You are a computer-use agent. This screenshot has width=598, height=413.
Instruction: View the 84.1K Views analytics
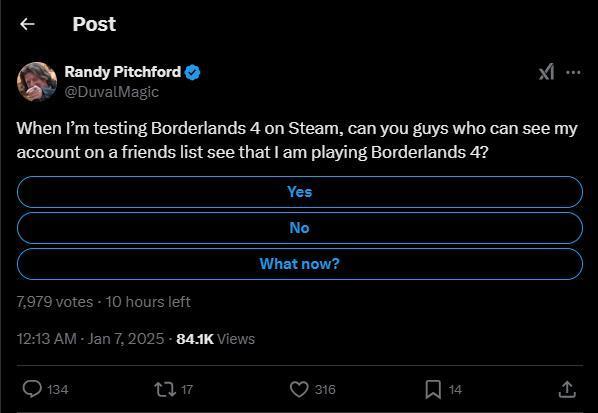(x=215, y=339)
